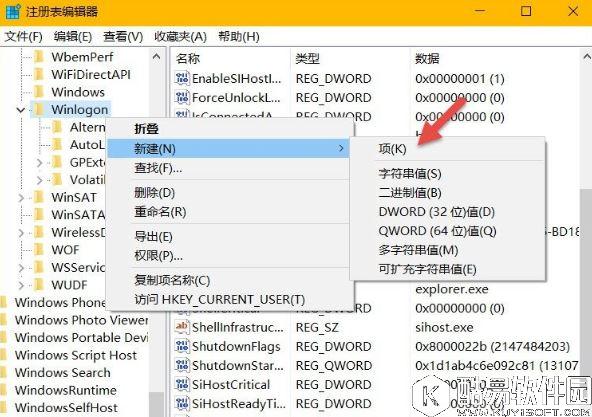Open the 查看(V) menu

[123, 37]
